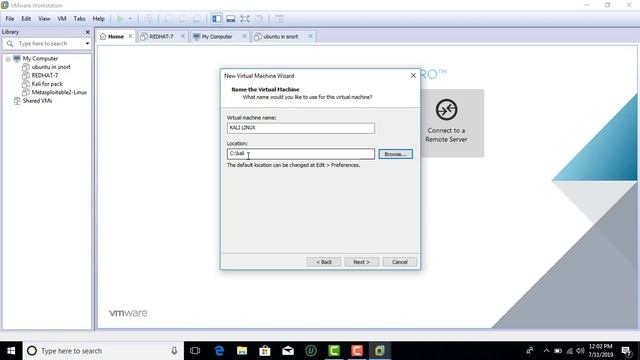
Task: Click the Browse button
Action: click(396, 154)
